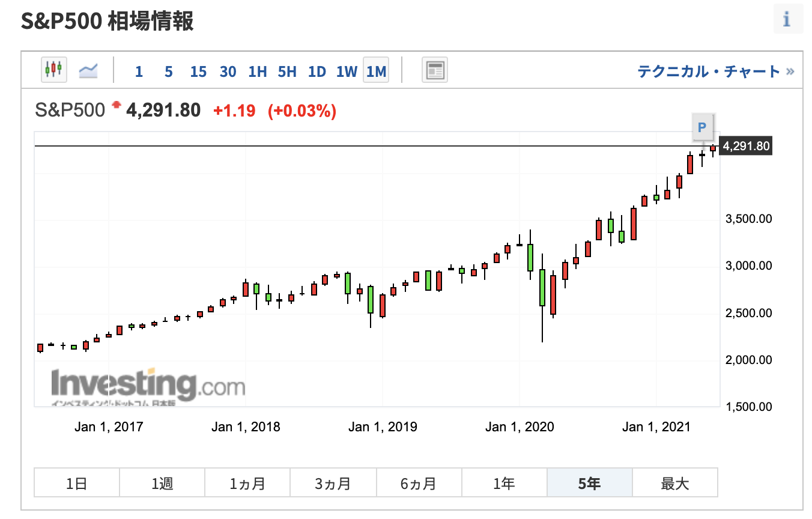Switch range to 3ヵ月
This screenshot has width=812, height=519.
click(x=333, y=483)
